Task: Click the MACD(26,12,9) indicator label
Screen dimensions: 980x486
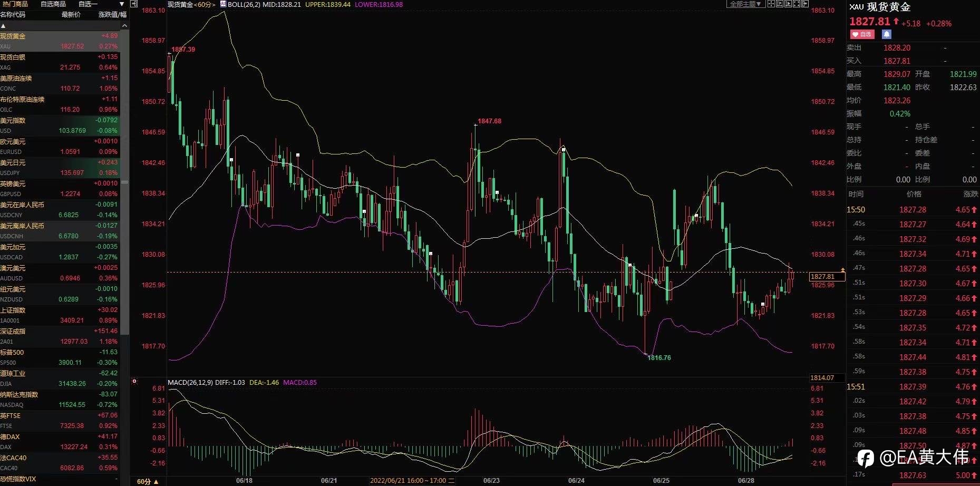Action: click(x=190, y=382)
